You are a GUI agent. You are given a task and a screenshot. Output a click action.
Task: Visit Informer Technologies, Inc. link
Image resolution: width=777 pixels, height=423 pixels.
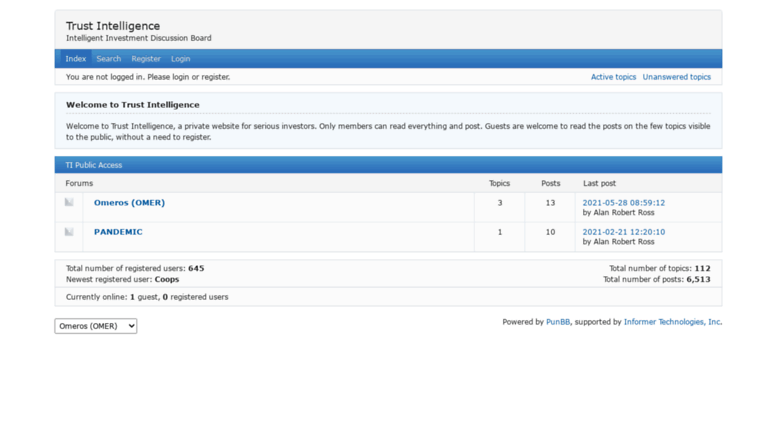tap(672, 322)
